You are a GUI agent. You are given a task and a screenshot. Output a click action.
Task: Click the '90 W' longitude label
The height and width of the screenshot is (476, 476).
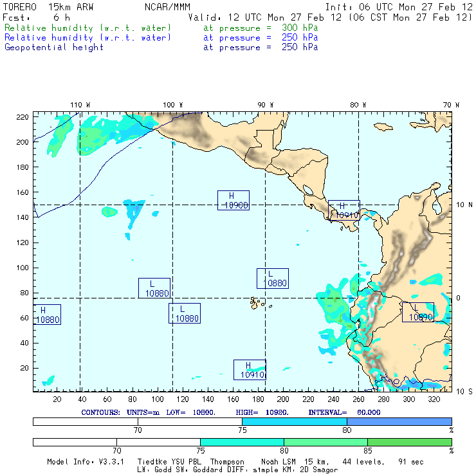point(265,105)
